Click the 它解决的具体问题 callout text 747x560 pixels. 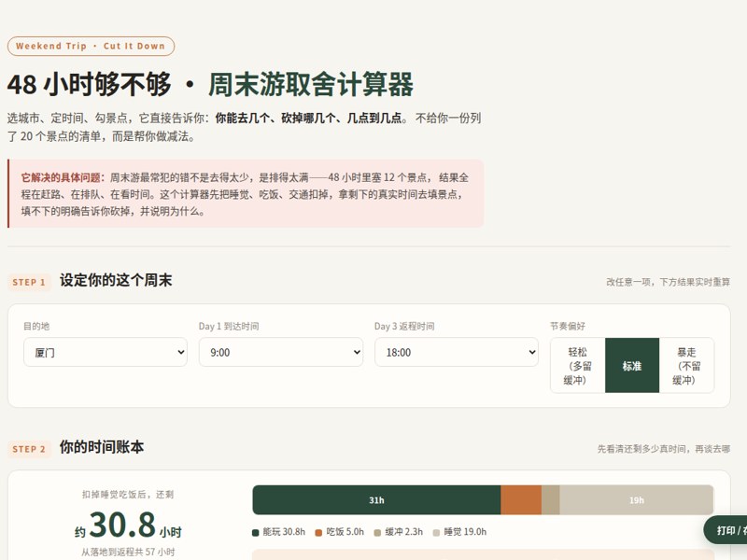pos(246,194)
